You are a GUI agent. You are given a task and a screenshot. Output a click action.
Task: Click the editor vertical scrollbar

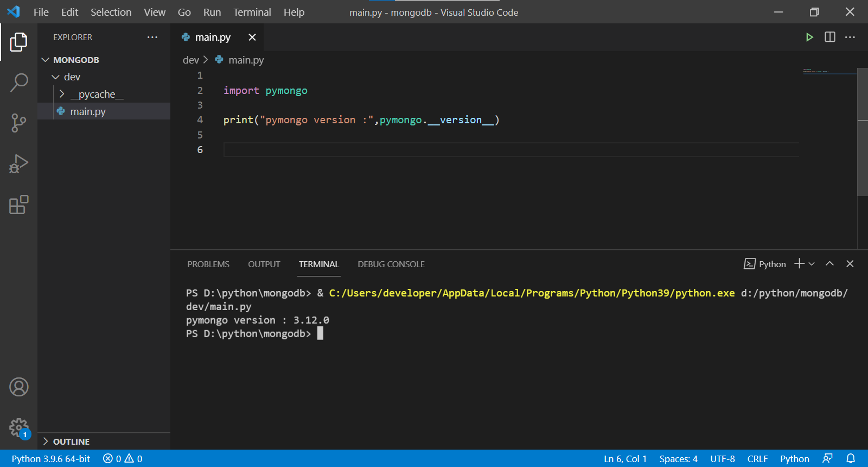863,132
